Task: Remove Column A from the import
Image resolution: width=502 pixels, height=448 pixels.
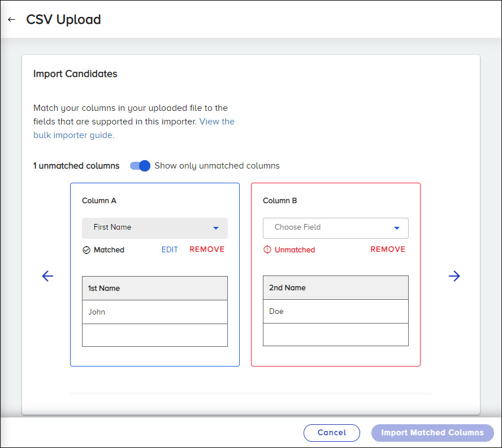Action: tap(206, 249)
